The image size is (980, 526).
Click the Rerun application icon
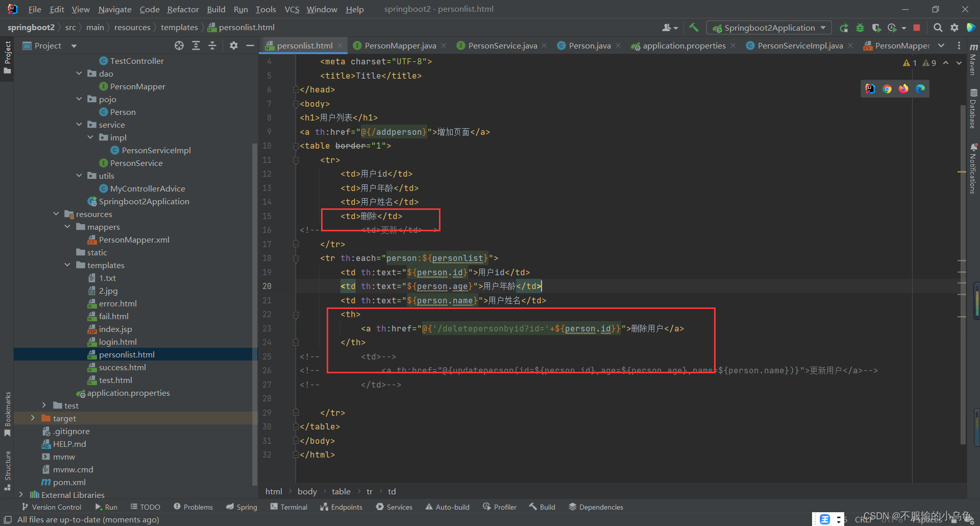click(x=844, y=28)
